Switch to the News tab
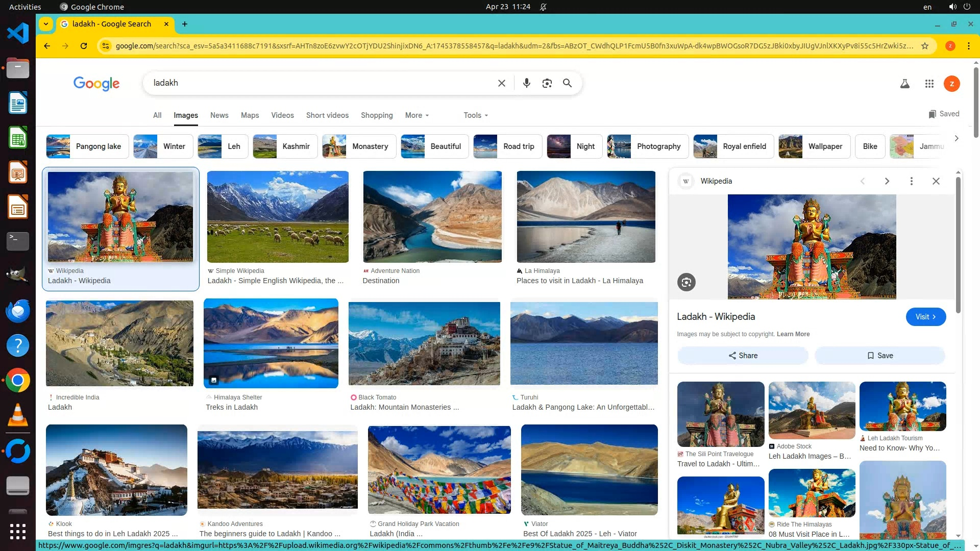The height and width of the screenshot is (551, 980). [219, 115]
